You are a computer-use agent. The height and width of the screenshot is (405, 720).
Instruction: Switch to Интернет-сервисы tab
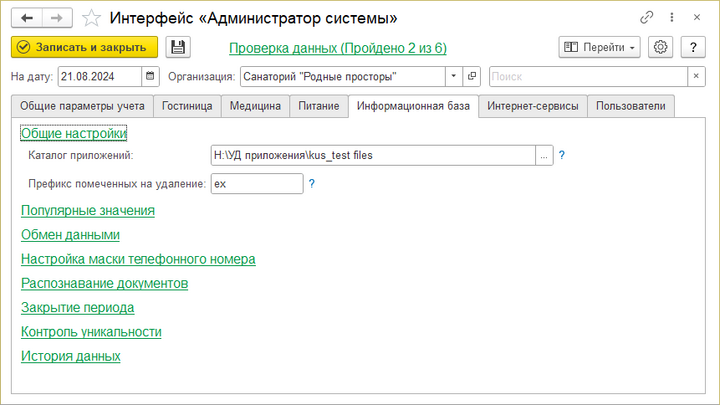pos(533,106)
